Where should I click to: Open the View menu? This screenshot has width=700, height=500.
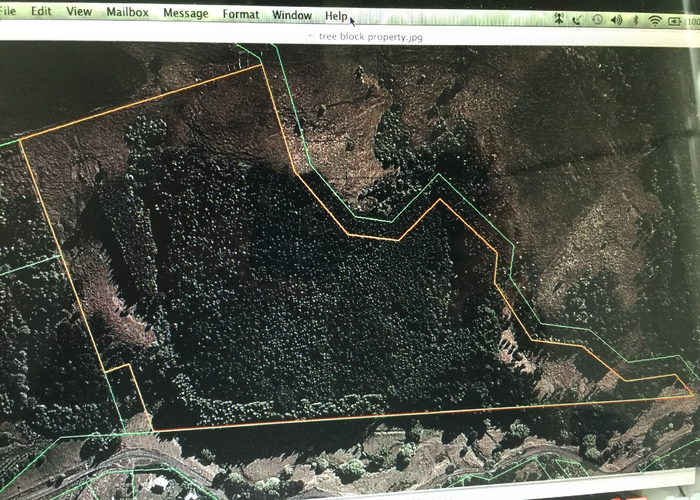[x=79, y=12]
